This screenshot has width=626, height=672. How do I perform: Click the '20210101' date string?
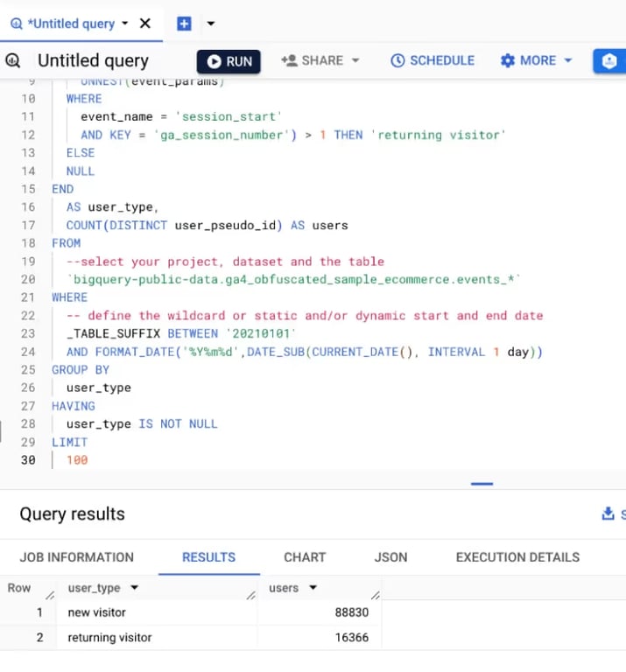tap(261, 333)
